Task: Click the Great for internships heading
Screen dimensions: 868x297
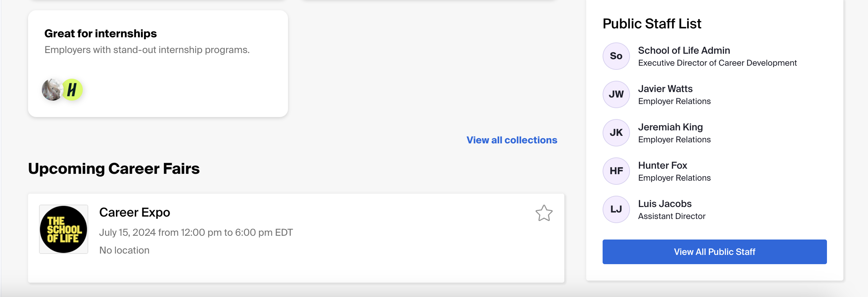Action: [x=101, y=34]
